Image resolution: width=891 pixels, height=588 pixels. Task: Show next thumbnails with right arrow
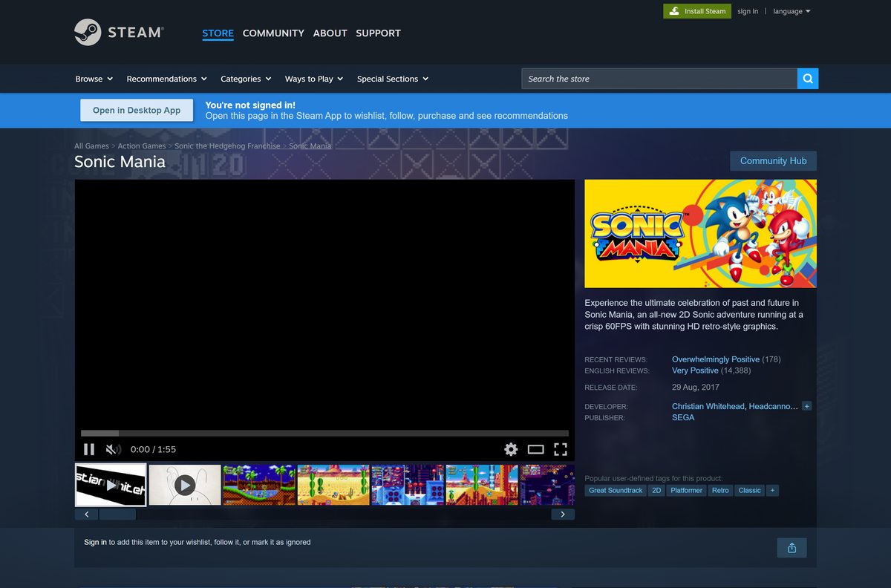coord(563,514)
